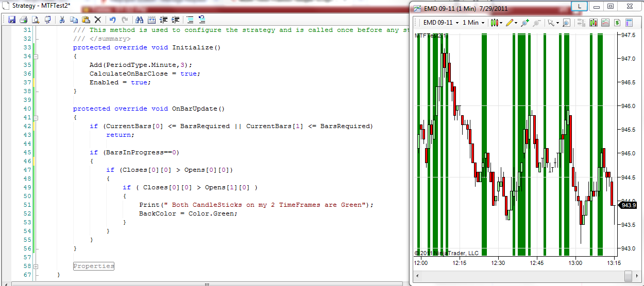644x286 pixels.
Task: Click the toolbar icon right of the binoculars
Action: click(151, 20)
